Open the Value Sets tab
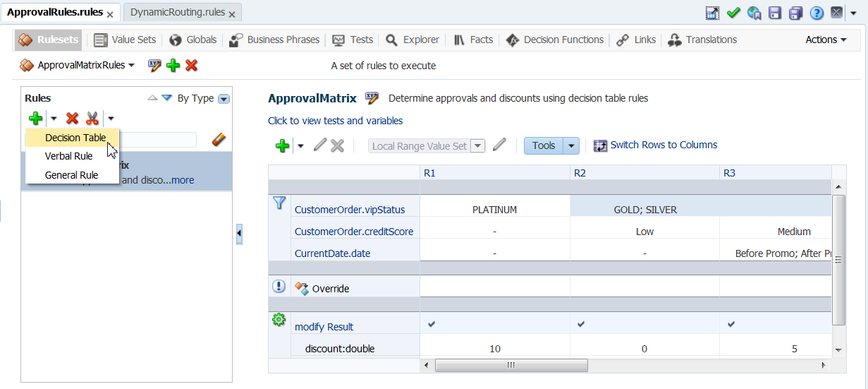The width and height of the screenshot is (868, 389). point(125,40)
